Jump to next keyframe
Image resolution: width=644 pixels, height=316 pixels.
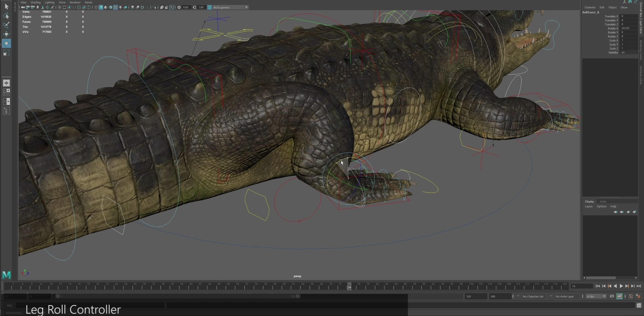pyautogui.click(x=627, y=286)
